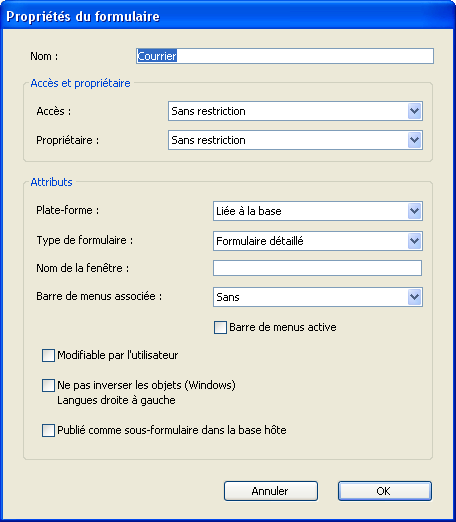Click the Nom de la fenêtre input field
The width and height of the screenshot is (456, 522).
pos(317,268)
